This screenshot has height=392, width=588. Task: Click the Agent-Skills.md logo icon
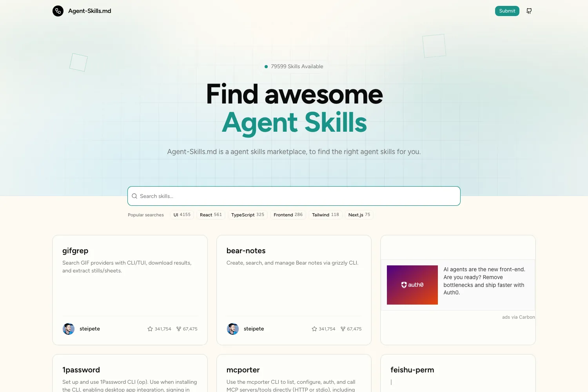(x=58, y=11)
